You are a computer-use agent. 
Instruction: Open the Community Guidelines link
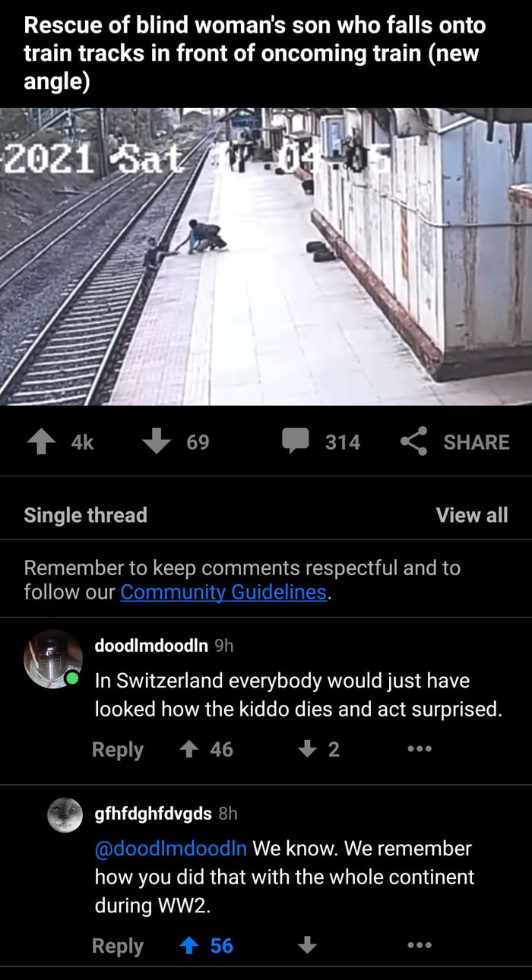click(223, 592)
